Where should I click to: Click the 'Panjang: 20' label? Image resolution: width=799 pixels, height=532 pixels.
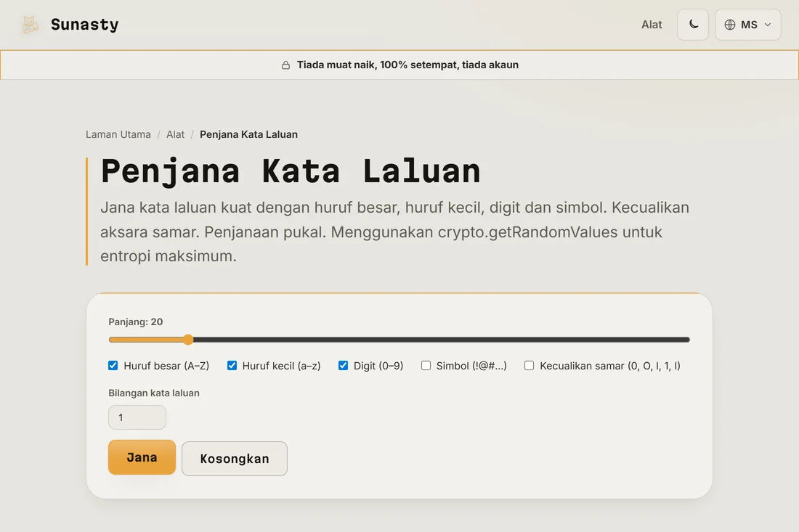click(x=136, y=322)
